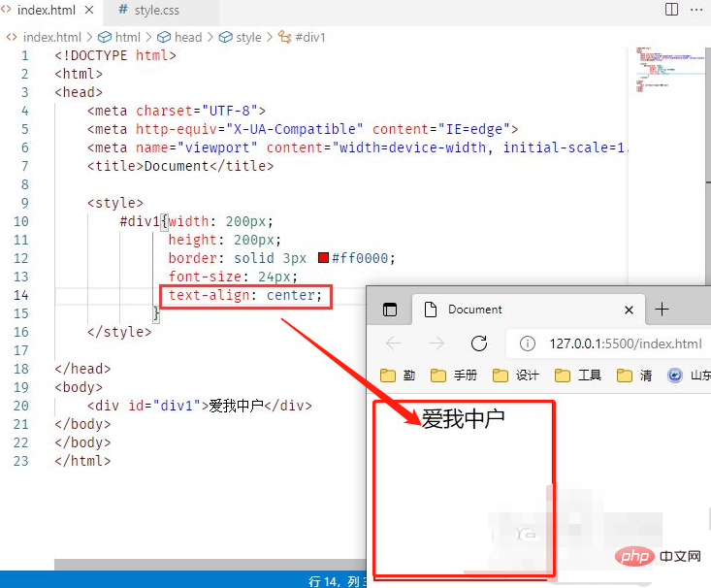Open the 山东 bookmark with globe icon
This screenshot has width=711, height=588.
[689, 376]
